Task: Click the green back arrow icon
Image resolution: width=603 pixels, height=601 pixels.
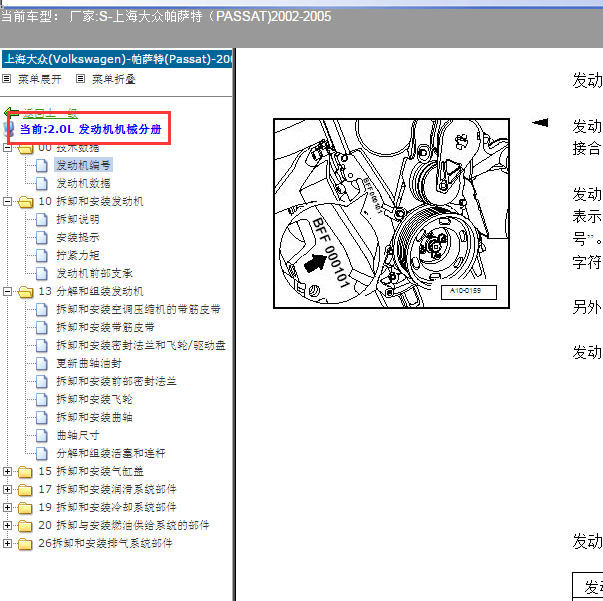Action: tap(12, 113)
